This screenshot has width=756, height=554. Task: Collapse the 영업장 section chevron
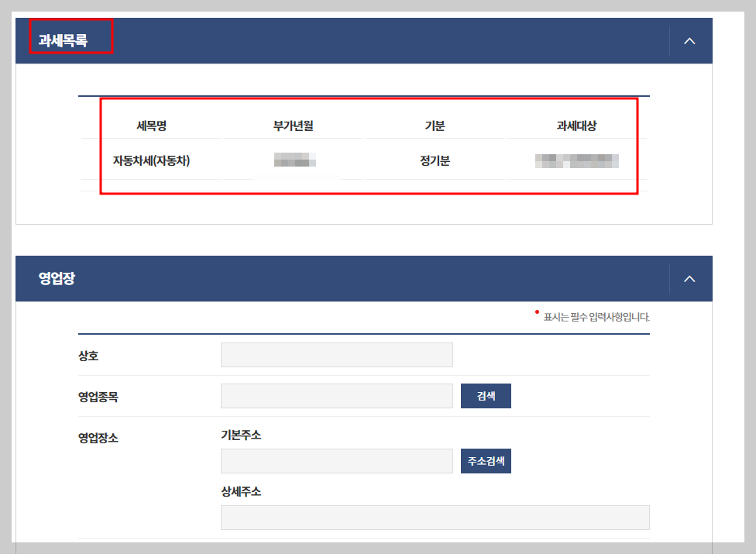pos(689,278)
